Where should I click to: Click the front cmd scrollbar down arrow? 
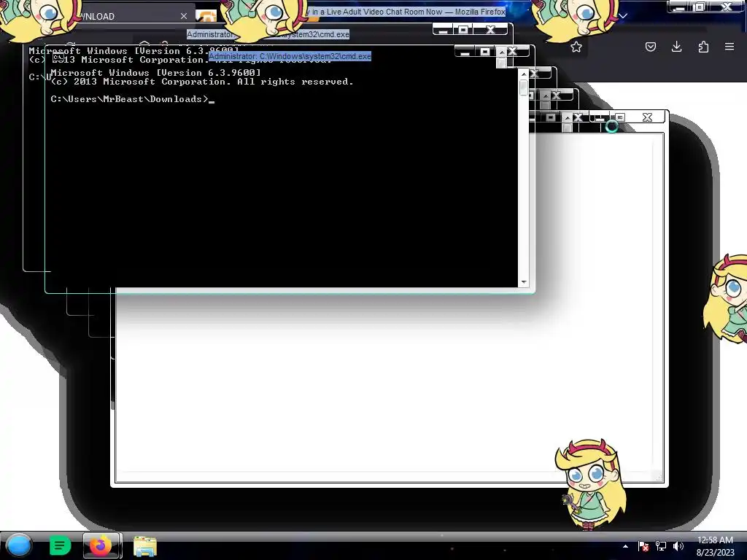524,282
